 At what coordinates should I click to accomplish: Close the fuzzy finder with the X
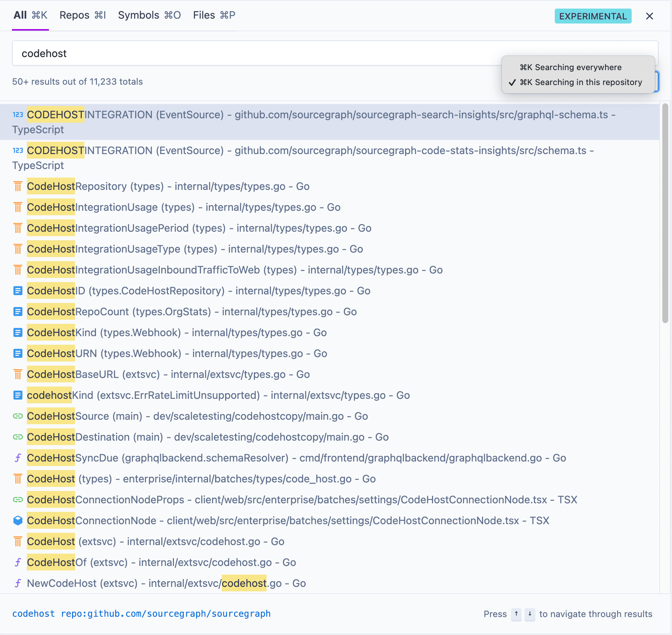point(650,16)
